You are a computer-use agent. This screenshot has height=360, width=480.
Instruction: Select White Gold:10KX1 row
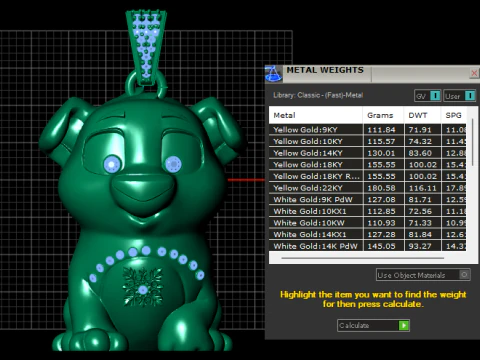tap(368, 211)
